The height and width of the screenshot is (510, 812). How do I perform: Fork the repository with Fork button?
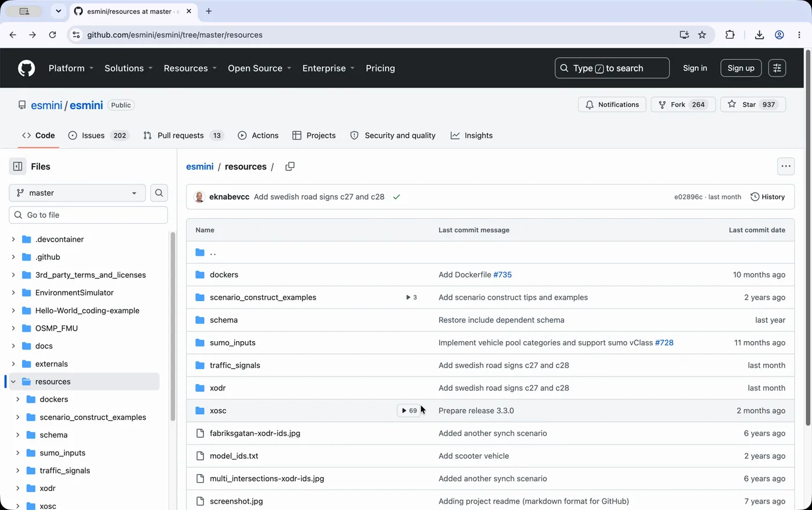(x=683, y=104)
